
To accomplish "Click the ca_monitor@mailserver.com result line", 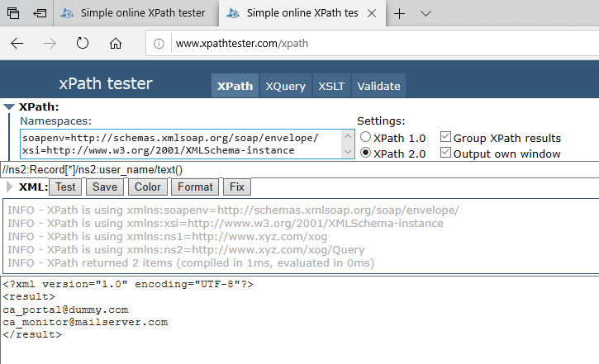I will coord(85,322).
